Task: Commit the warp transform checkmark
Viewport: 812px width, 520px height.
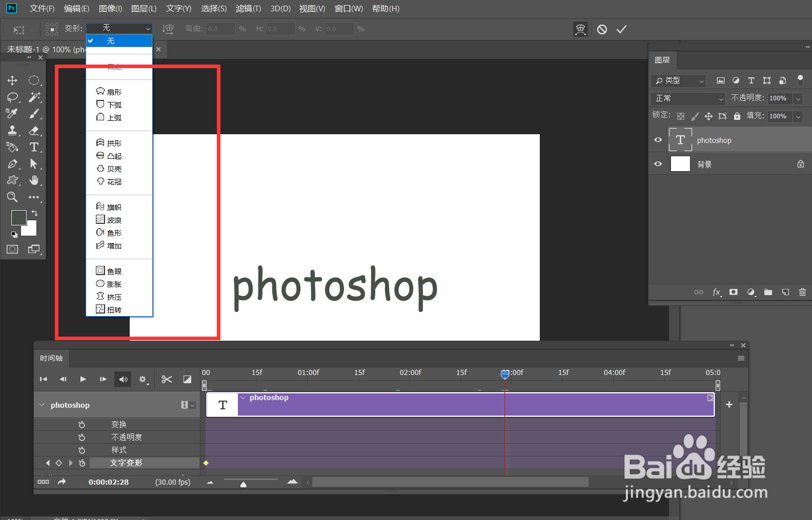Action: click(x=621, y=29)
